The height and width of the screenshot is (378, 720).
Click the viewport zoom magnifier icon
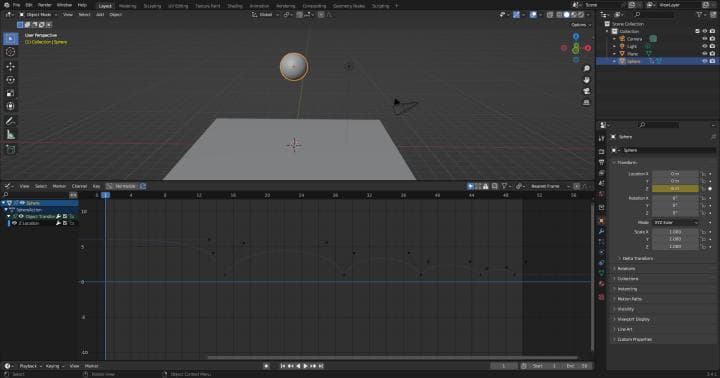tap(586, 68)
